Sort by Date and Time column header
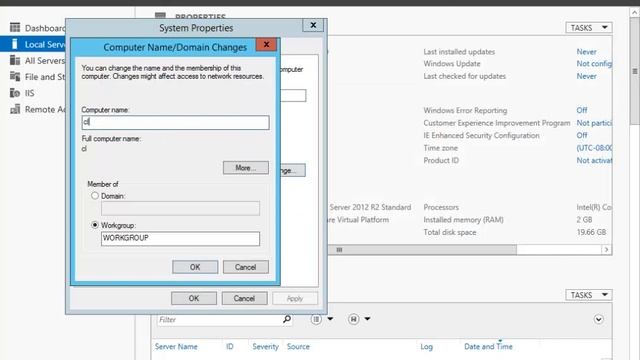Image resolution: width=640 pixels, height=360 pixels. [x=488, y=347]
